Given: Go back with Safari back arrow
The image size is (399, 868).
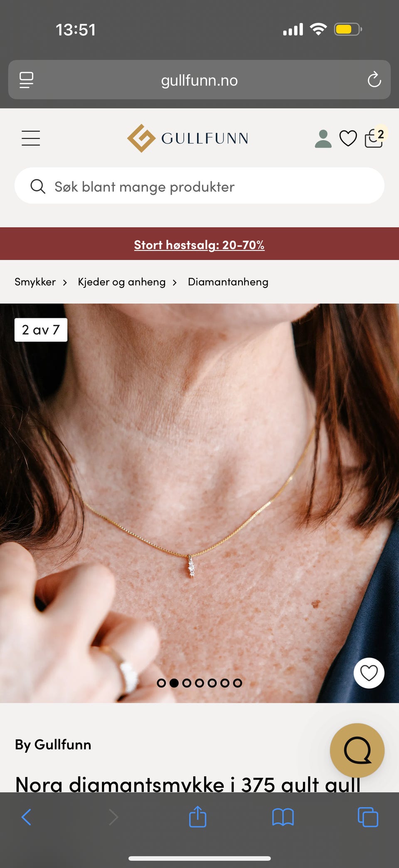Looking at the screenshot, I should [26, 817].
